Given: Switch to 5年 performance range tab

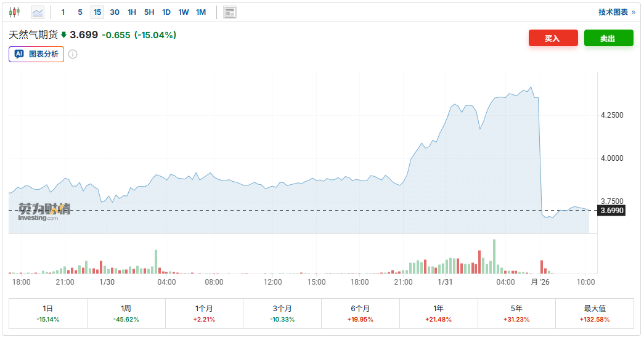Looking at the screenshot, I should point(516,313).
